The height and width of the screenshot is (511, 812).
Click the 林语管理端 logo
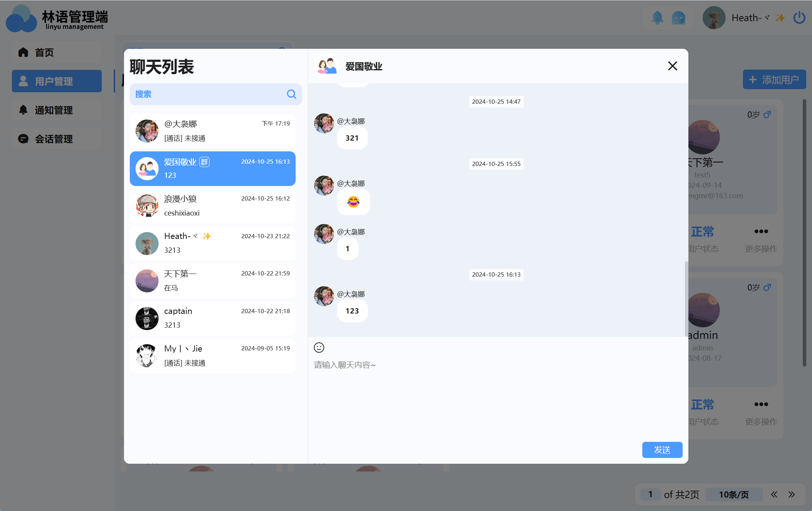[x=57, y=18]
